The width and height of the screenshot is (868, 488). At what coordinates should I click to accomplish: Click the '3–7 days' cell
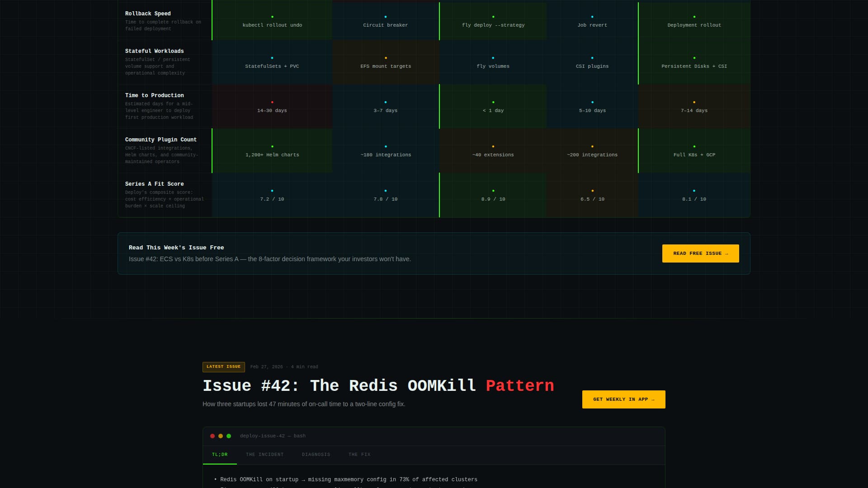(386, 107)
